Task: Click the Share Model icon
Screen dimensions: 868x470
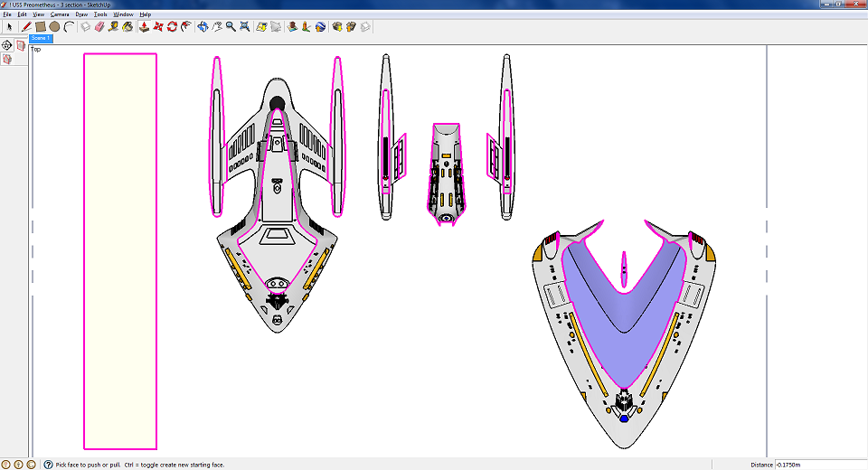Action: click(351, 26)
